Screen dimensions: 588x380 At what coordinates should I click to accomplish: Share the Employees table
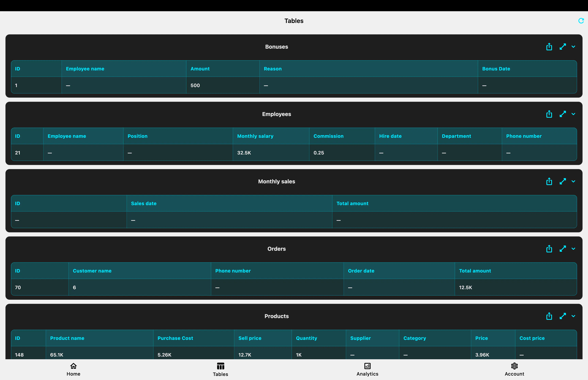click(549, 114)
